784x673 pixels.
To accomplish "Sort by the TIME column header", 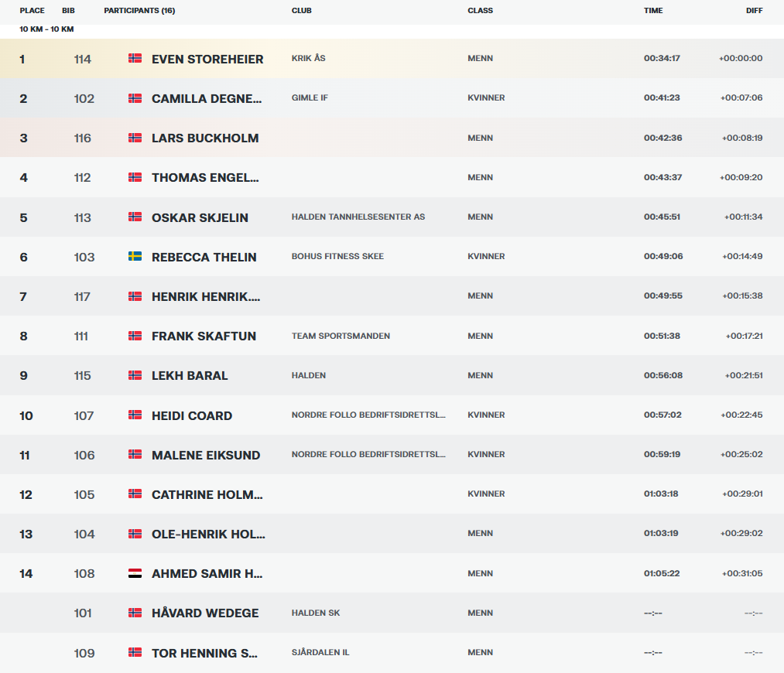I will (x=653, y=11).
